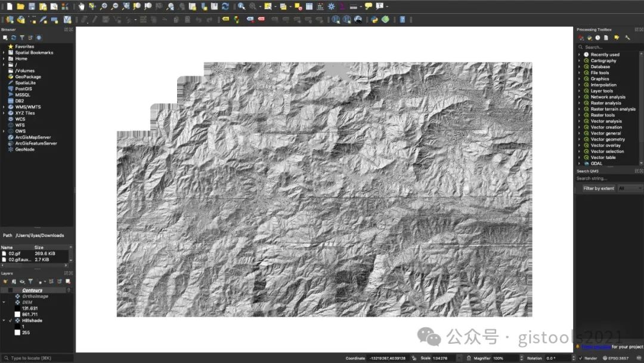This screenshot has height=363, width=644.
Task: Open the attribute table icon
Action: coord(309,6)
